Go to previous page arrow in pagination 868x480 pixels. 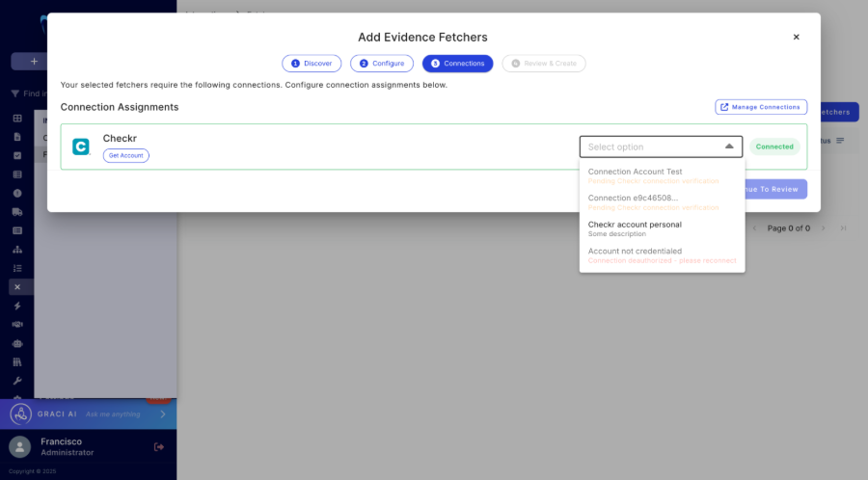coord(754,228)
